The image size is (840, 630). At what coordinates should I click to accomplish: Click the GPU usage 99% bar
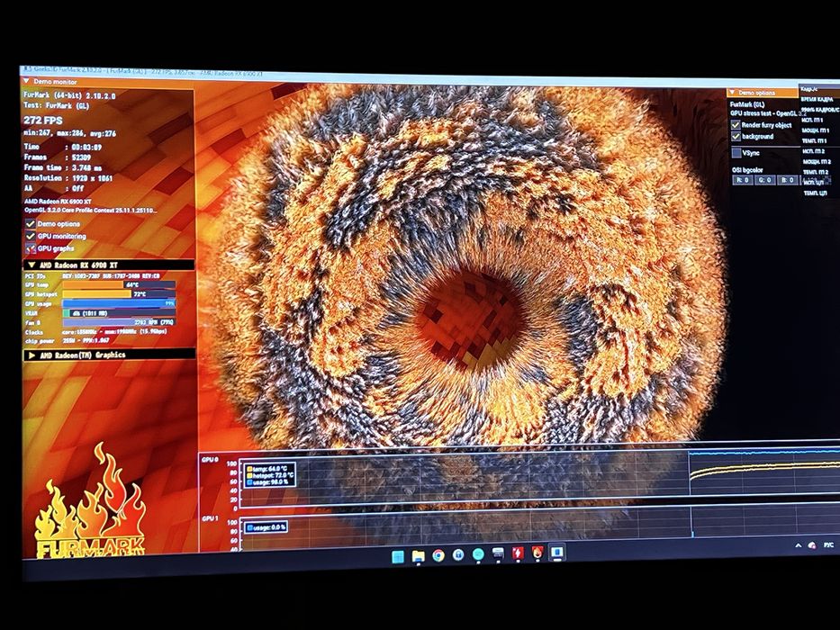(119, 304)
